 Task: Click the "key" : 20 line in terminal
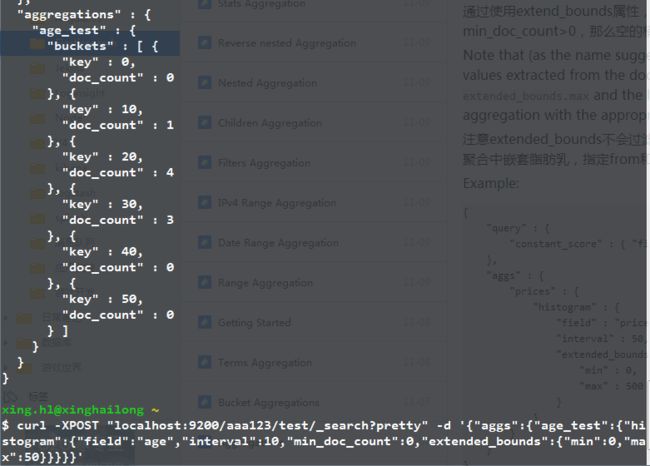102,157
